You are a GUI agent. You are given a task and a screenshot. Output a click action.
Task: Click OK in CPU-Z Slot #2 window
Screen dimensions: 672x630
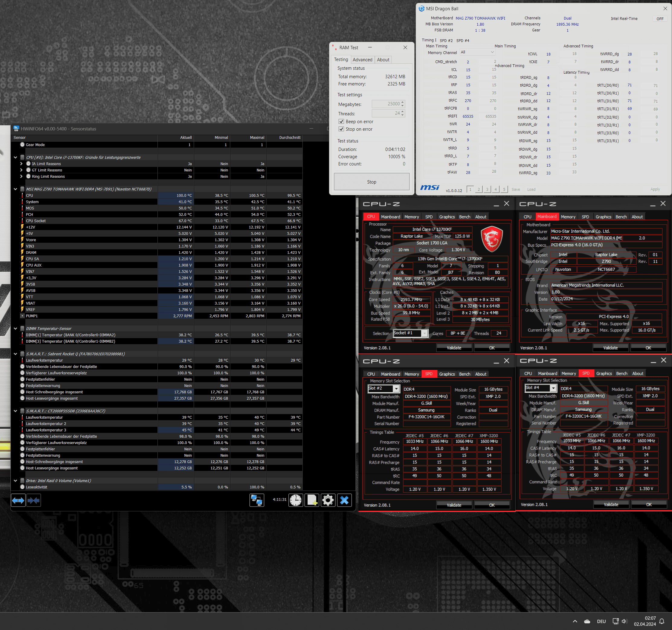point(492,505)
